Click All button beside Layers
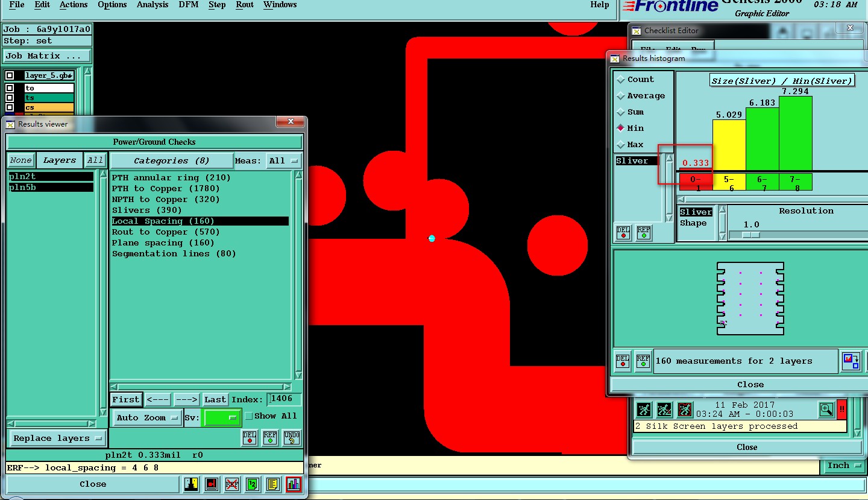This screenshot has width=868, height=500. pyautogui.click(x=95, y=160)
